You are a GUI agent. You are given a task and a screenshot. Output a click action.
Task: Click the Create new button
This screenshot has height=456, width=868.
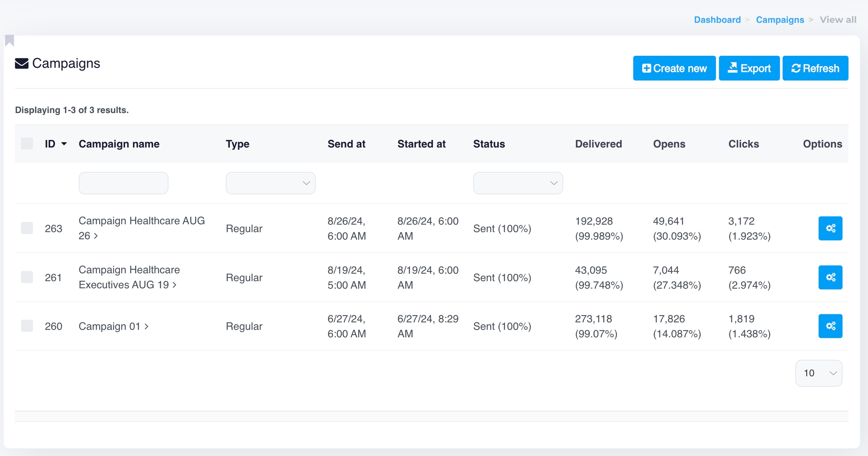(674, 68)
